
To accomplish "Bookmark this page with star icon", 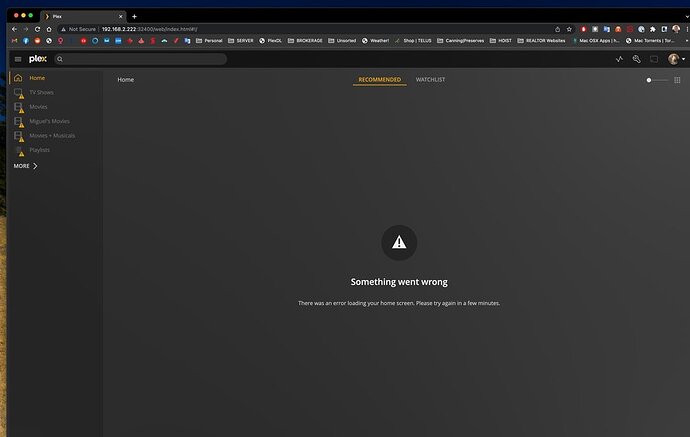I will [x=569, y=29].
